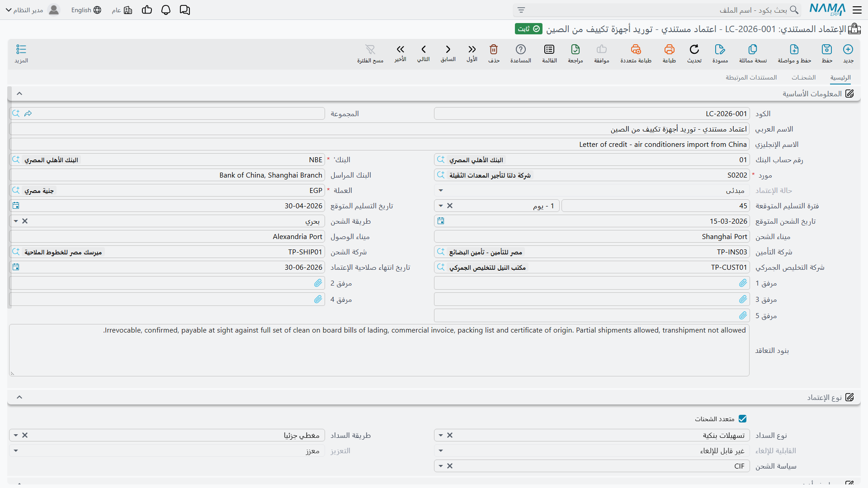Click search icon in مورد field

coord(441,175)
